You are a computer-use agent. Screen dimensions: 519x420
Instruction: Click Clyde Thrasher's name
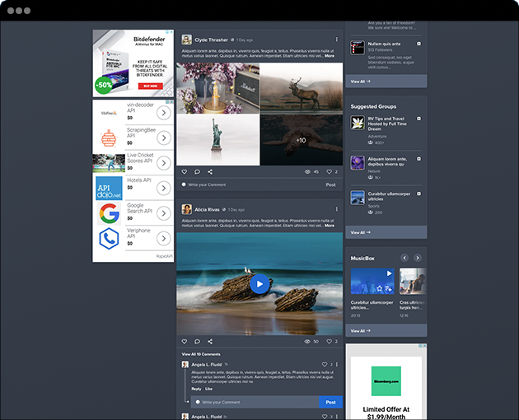coord(211,40)
